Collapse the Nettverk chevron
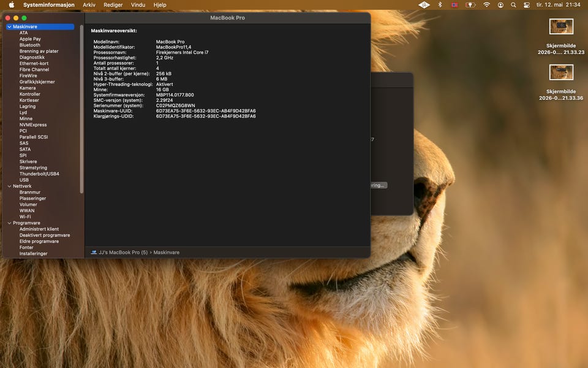588x368 pixels. coord(9,186)
